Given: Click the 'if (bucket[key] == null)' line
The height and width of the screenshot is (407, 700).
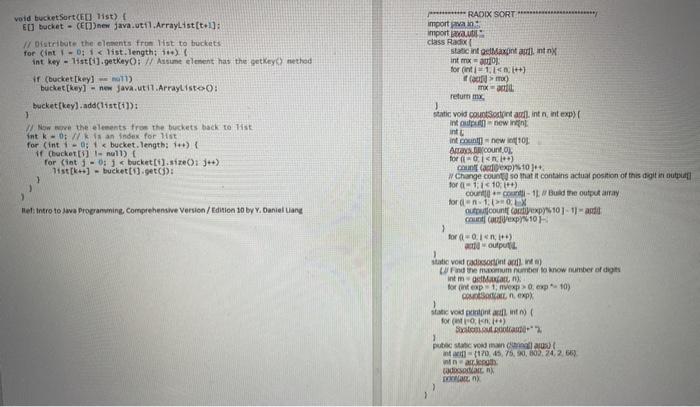Looking at the screenshot, I should [x=82, y=79].
